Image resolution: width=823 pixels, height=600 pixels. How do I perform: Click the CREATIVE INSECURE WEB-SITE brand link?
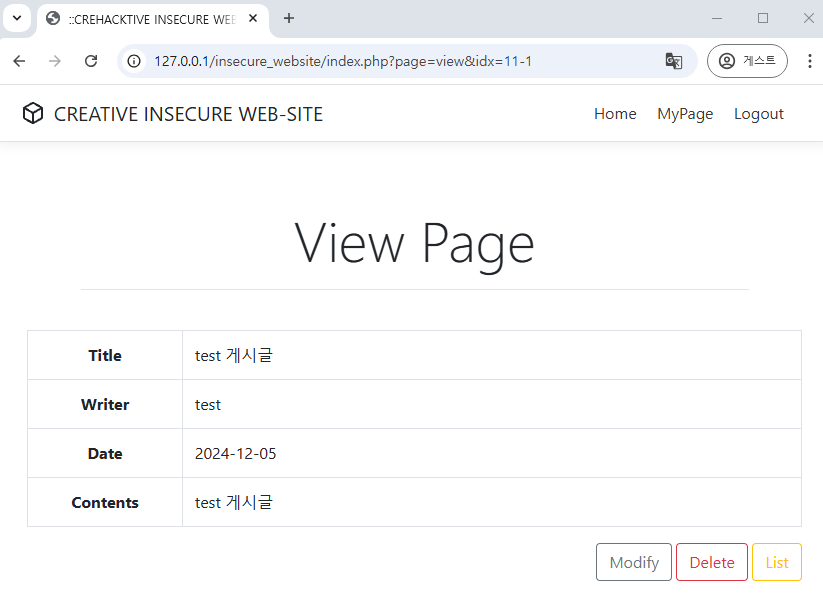coord(188,114)
